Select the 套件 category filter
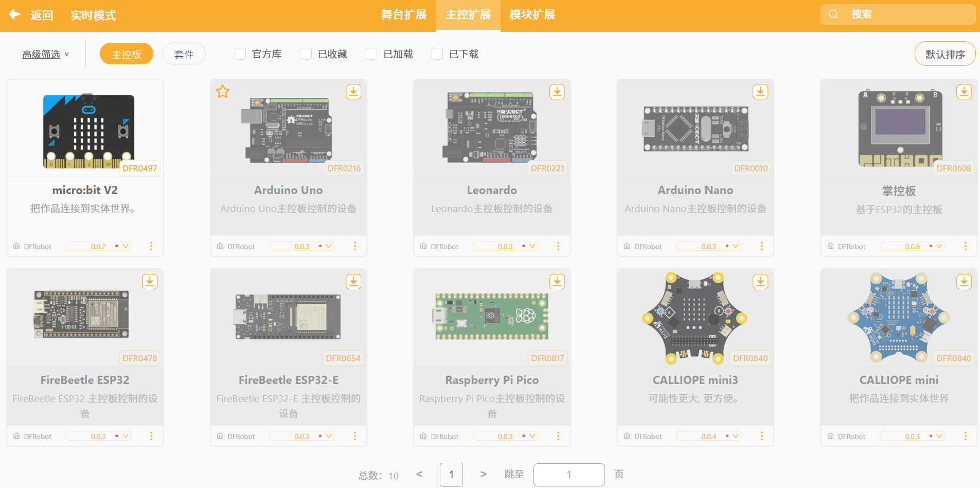Screen dimensions: 980x488 pos(184,54)
